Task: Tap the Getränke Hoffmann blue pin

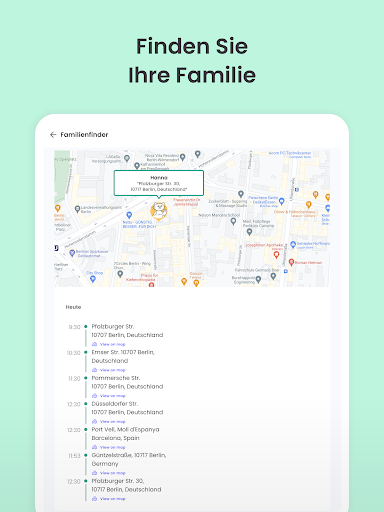Action: (x=293, y=244)
